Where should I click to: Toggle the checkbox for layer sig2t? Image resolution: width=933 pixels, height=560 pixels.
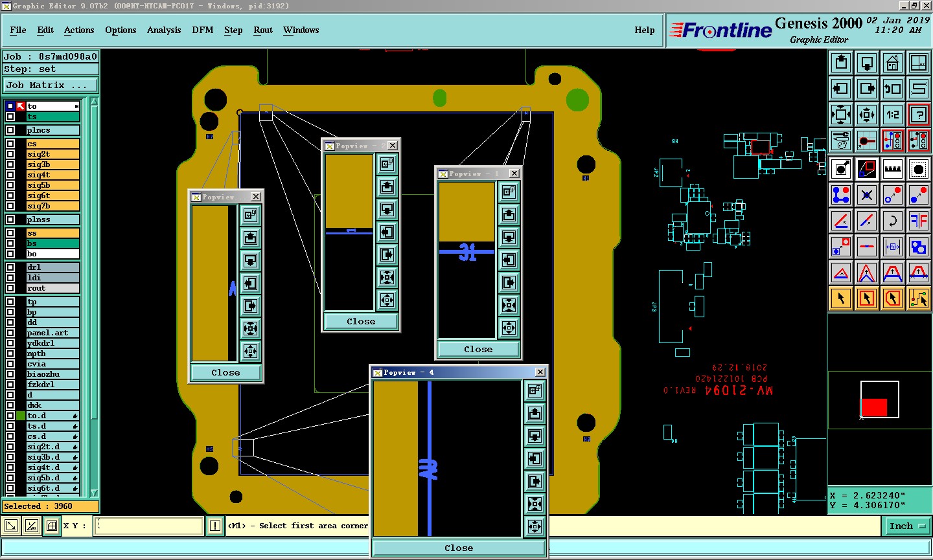pyautogui.click(x=10, y=154)
